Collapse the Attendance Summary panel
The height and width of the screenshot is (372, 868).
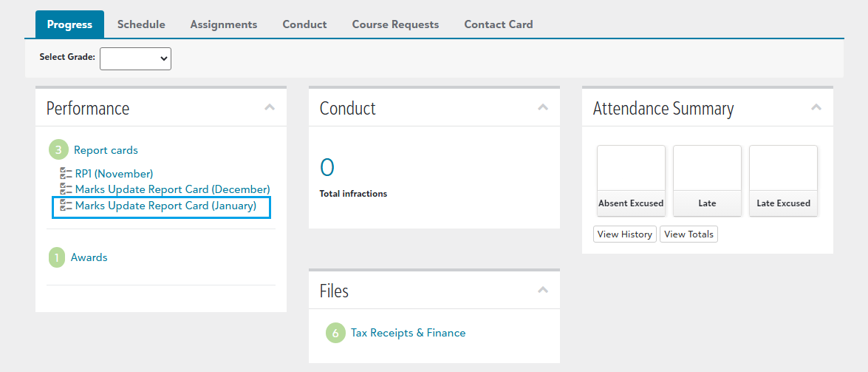click(816, 107)
